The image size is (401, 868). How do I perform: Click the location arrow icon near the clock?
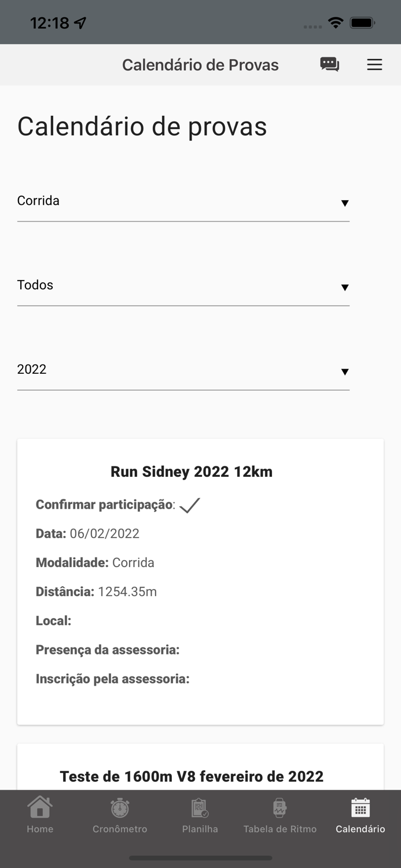click(80, 21)
